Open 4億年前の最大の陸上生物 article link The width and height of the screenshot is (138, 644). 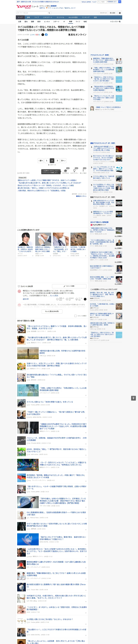coord(62,352)
